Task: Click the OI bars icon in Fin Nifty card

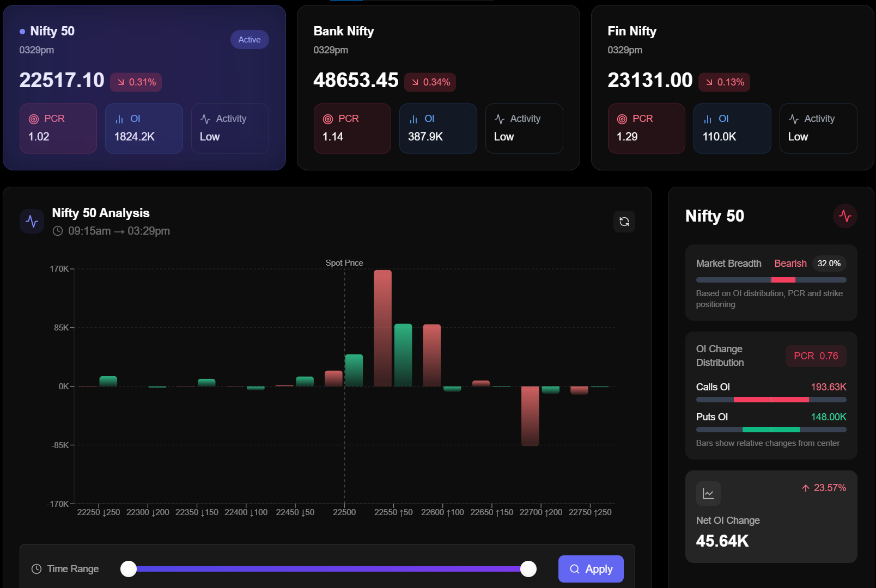Action: 708,119
